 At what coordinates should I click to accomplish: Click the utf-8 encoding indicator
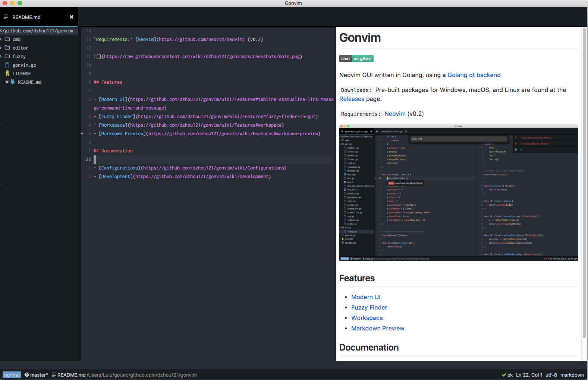(551, 375)
